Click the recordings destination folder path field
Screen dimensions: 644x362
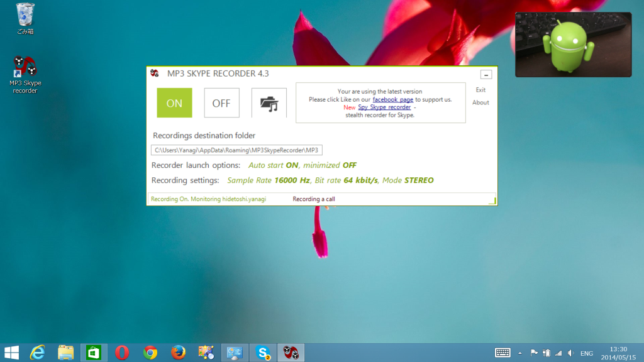tap(236, 150)
